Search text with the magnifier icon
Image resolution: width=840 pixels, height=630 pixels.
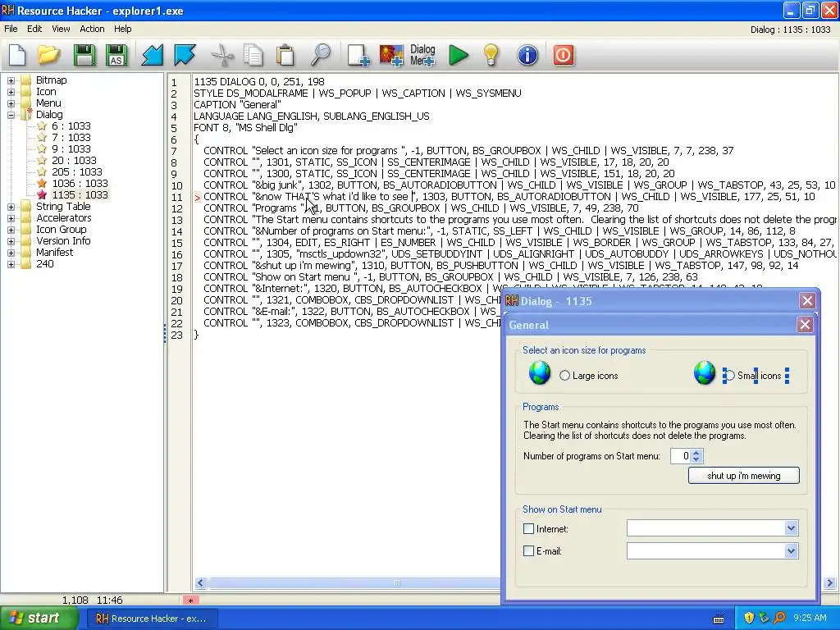pos(321,55)
